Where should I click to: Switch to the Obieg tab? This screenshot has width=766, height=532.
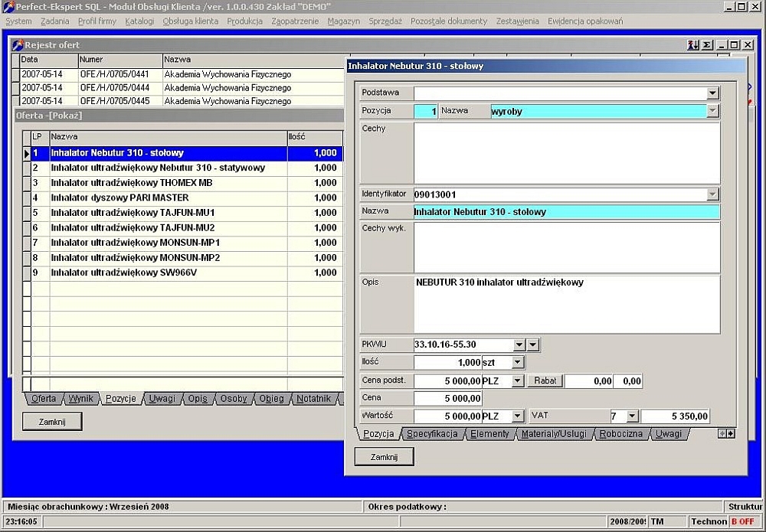(271, 399)
